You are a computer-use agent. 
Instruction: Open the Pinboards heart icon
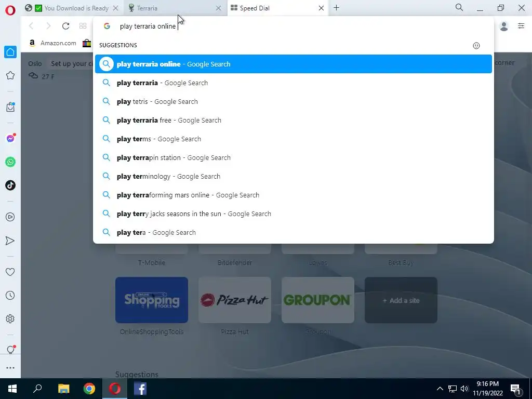click(10, 272)
